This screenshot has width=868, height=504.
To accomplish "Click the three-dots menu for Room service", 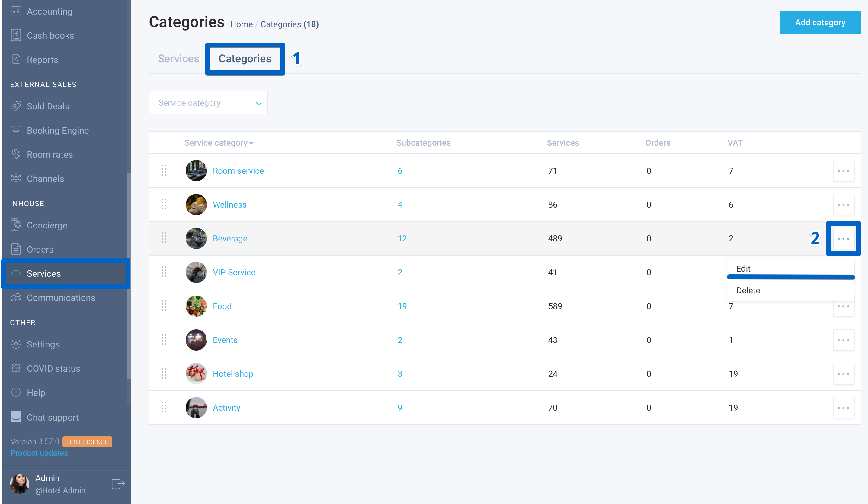I will pos(843,171).
